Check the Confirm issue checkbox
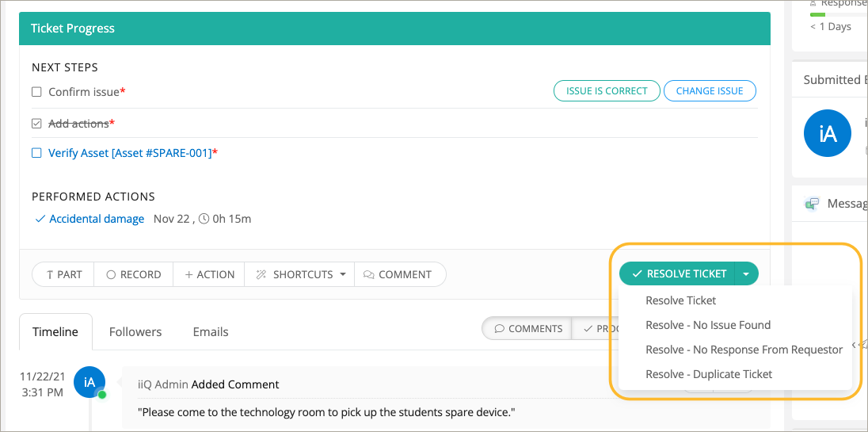 click(x=36, y=92)
